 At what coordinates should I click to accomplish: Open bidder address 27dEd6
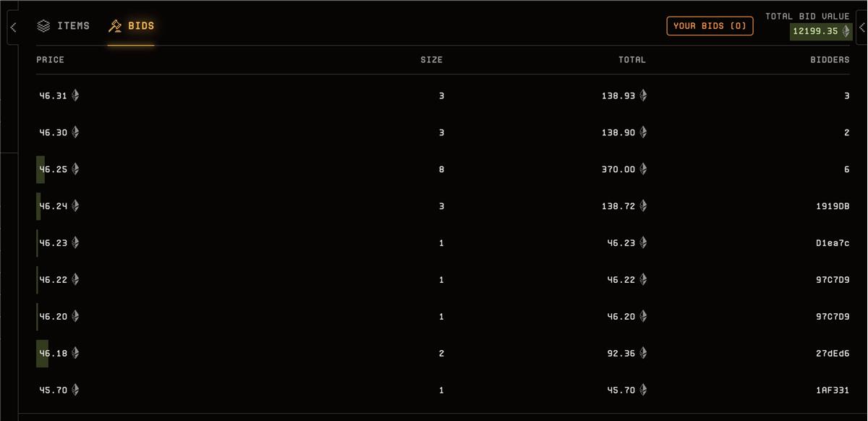tap(832, 353)
